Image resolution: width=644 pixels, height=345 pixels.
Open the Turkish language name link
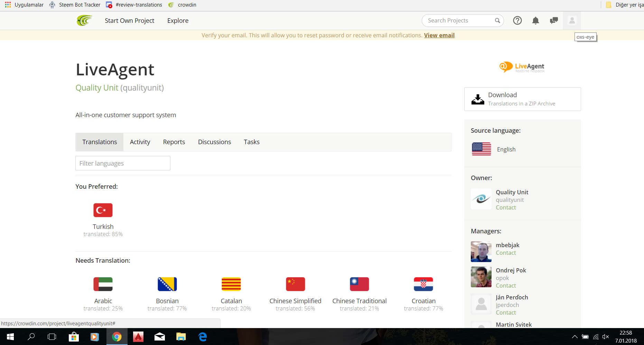pyautogui.click(x=103, y=227)
